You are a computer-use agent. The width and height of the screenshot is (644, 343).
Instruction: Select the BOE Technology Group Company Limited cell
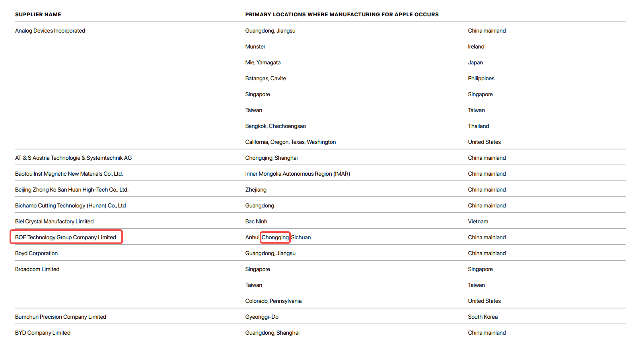coord(66,237)
